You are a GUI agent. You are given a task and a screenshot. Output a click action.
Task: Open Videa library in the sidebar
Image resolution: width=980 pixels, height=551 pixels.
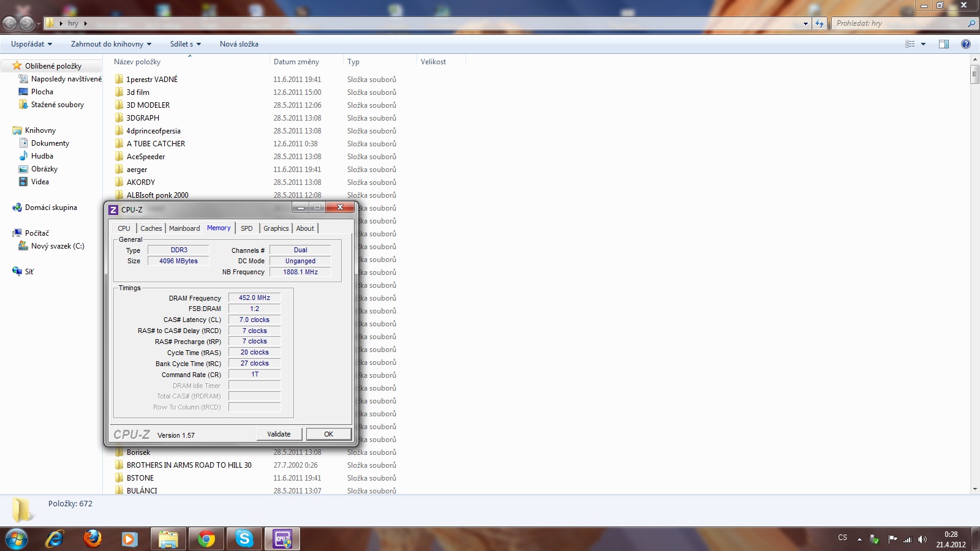[40, 182]
